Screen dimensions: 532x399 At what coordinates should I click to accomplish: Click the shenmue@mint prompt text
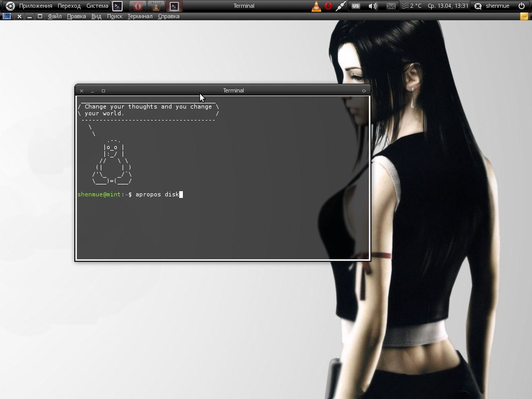point(99,194)
